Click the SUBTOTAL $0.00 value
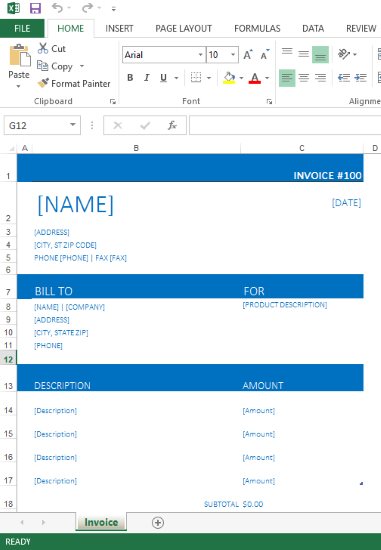 (x=253, y=504)
